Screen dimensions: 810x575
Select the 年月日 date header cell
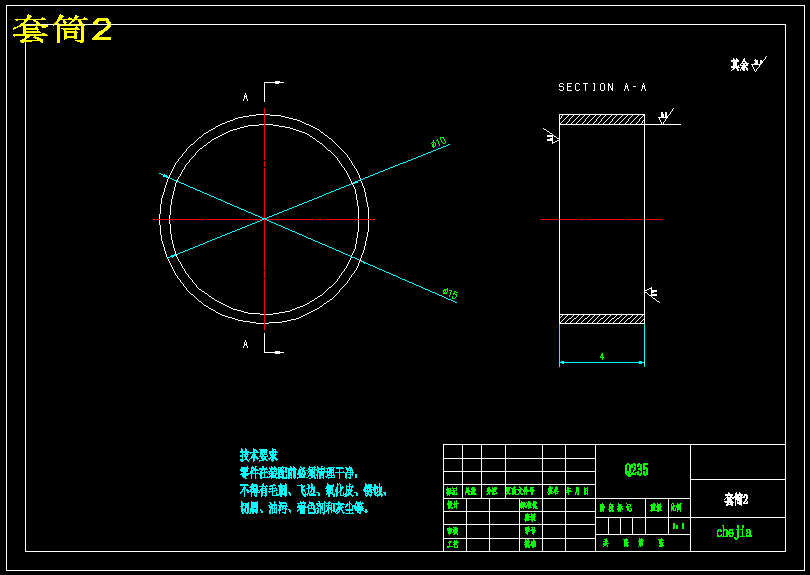point(580,491)
